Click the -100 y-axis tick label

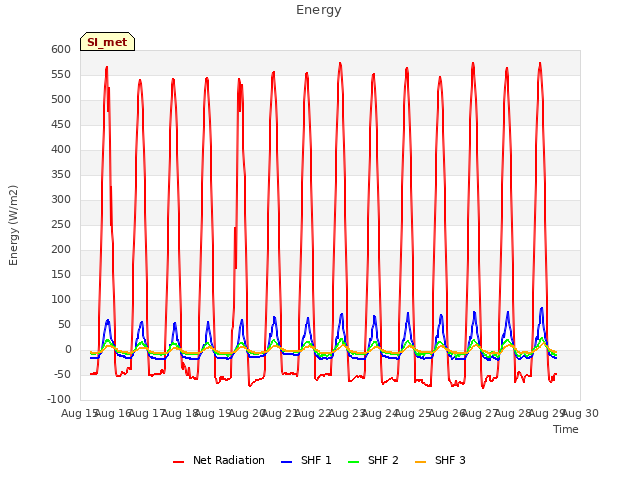59,399
